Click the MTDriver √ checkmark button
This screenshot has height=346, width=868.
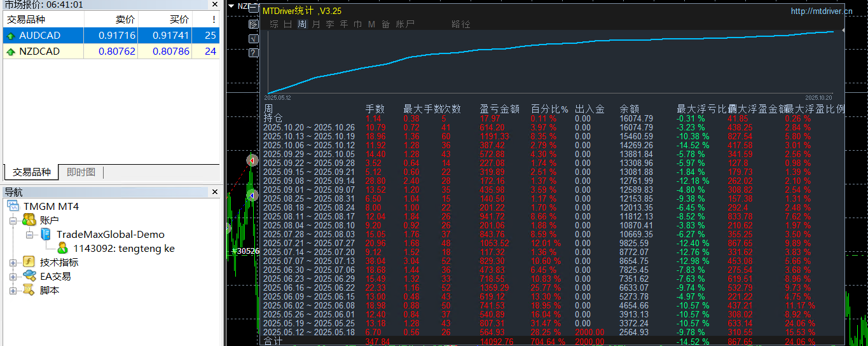[254, 39]
